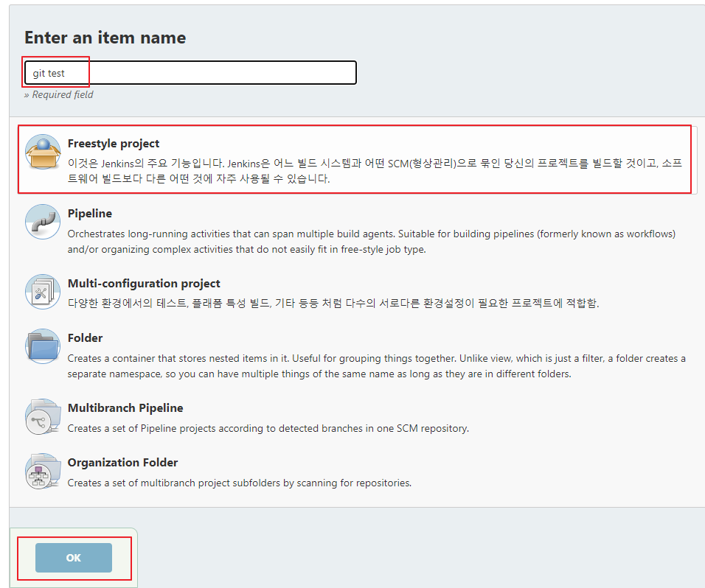The image size is (705, 588).
Task: Click the Freestyle project box icon
Action: (43, 152)
